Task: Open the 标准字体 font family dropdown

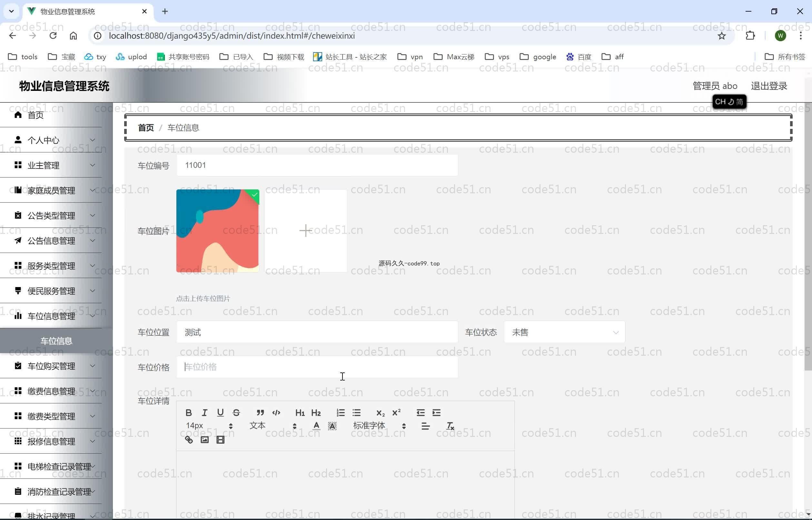Action: tap(379, 426)
